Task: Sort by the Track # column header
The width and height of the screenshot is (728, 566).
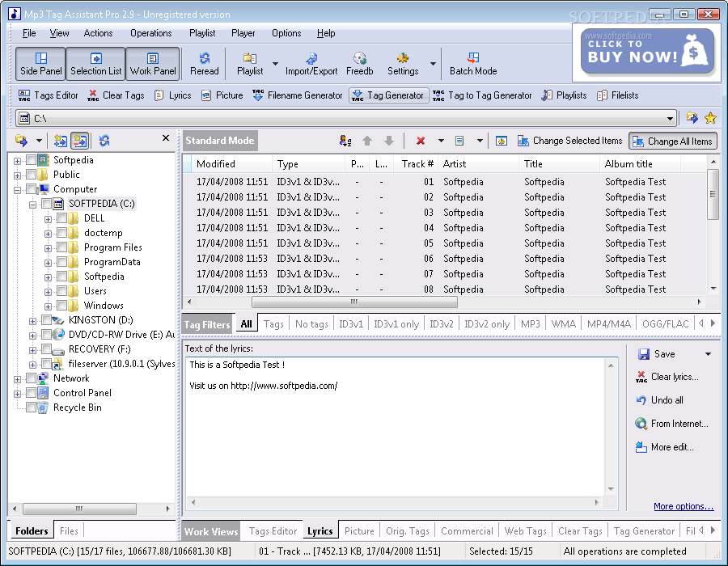Action: 417,164
